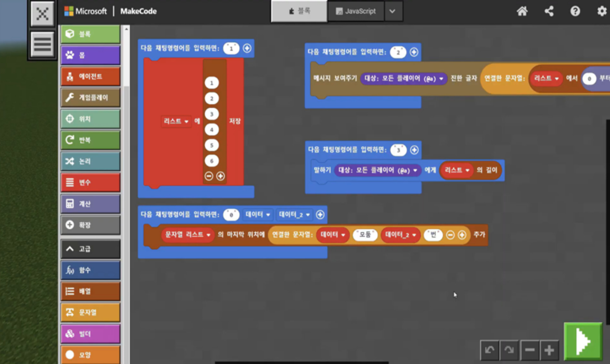Open the Share project icon
This screenshot has height=364, width=610.
(x=549, y=11)
